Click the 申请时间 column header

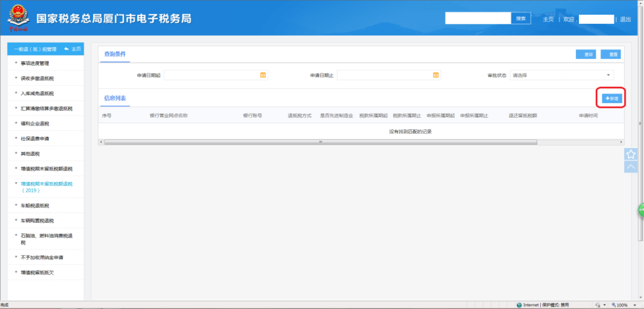coord(588,116)
